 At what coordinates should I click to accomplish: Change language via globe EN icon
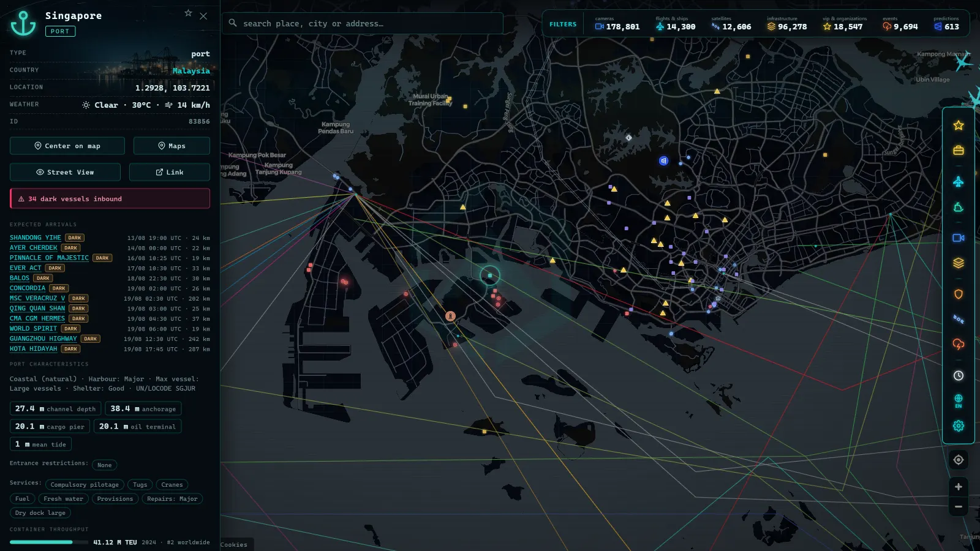[x=959, y=401]
